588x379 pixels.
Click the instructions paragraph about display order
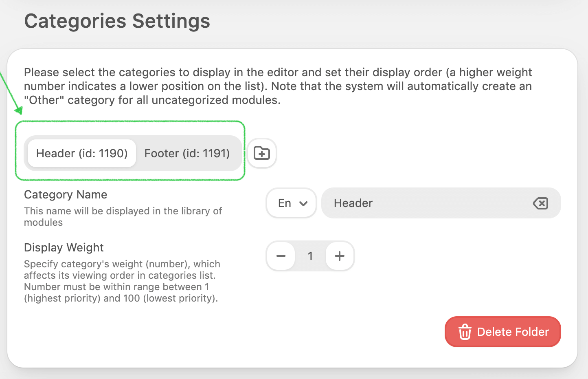pos(278,86)
